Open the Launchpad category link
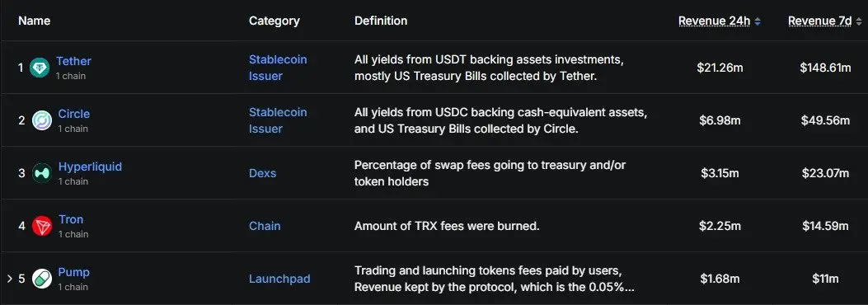Viewport: 868px width, 305px height. coord(279,279)
